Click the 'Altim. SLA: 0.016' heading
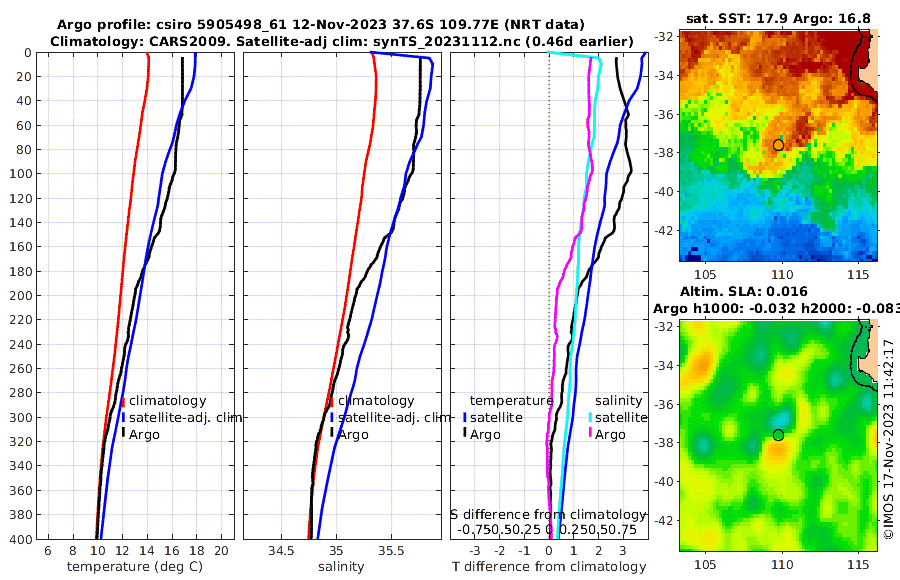Screen dimensions: 900x580 click(743, 291)
